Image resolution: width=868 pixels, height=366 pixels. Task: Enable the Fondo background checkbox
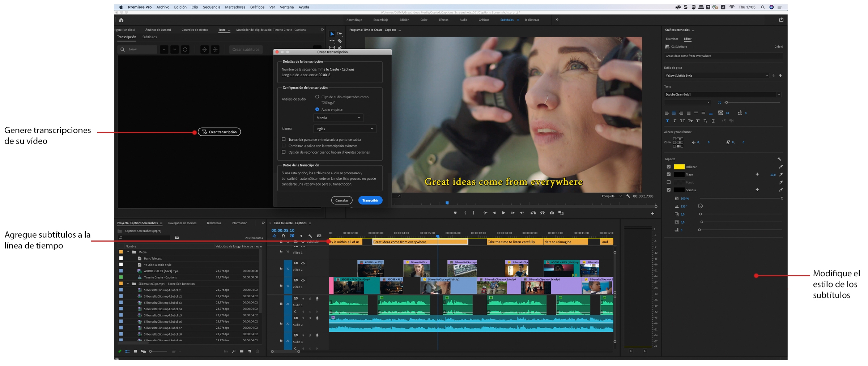coord(668,182)
